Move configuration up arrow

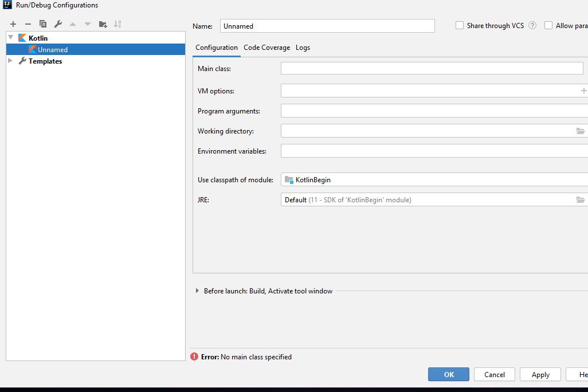(x=73, y=24)
